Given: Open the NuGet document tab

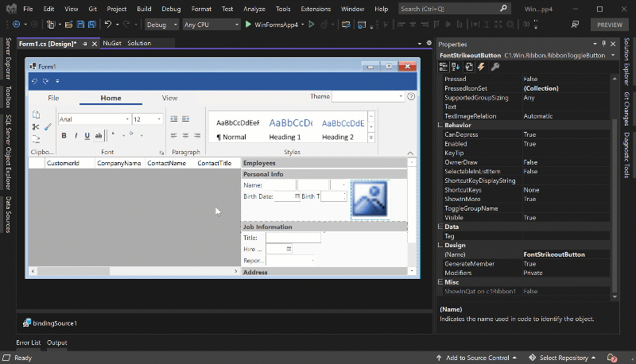Looking at the screenshot, I should coord(112,43).
